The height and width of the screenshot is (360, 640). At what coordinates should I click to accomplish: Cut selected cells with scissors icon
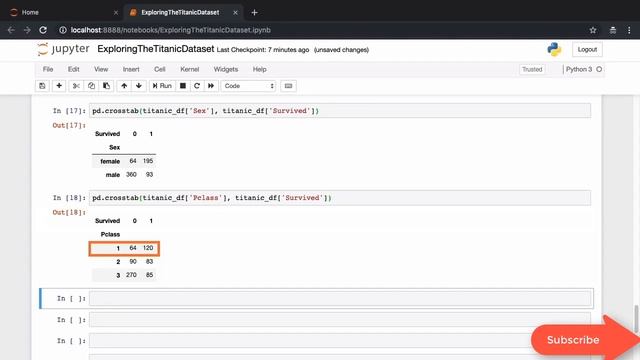[x=76, y=86]
